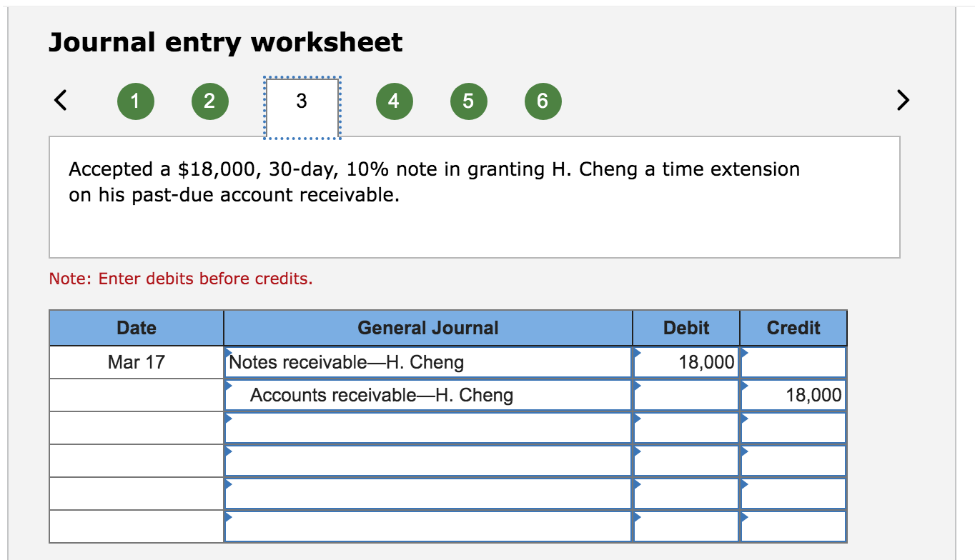
Task: Select the fifth row General Journal account field
Action: (428, 494)
